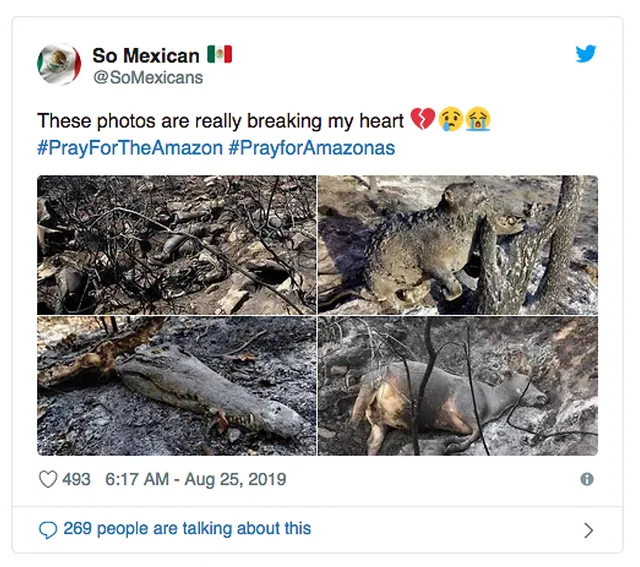The height and width of the screenshot is (567, 640).
Task: Open the top-left photo of charred branches
Action: [x=176, y=245]
